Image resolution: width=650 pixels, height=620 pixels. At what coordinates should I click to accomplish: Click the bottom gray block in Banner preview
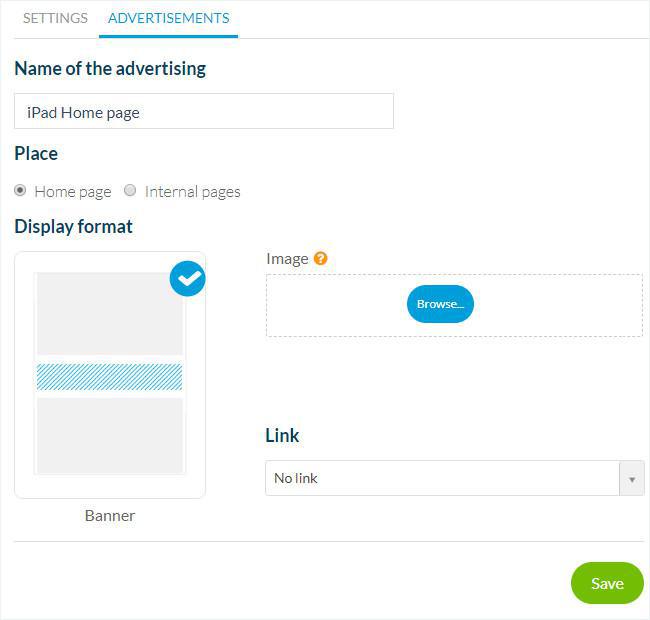pyautogui.click(x=110, y=435)
